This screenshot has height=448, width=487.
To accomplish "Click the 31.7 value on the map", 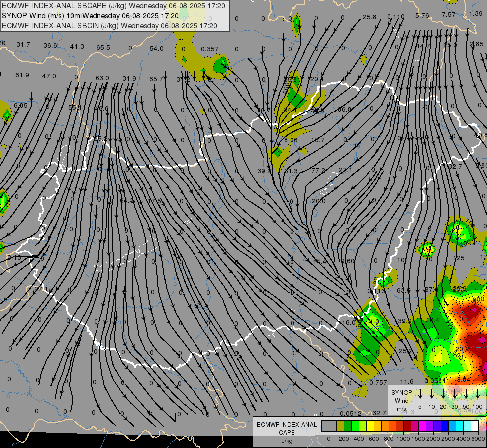I will click(23, 45).
